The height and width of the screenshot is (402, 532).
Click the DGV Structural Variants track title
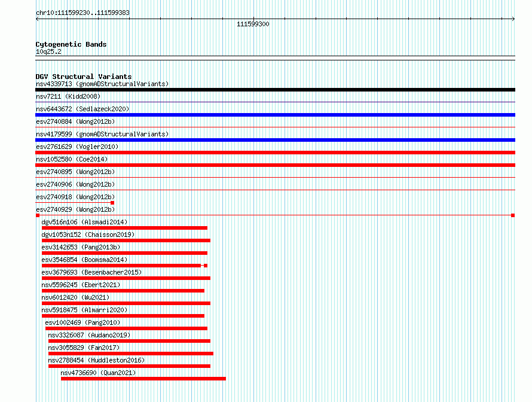point(84,77)
